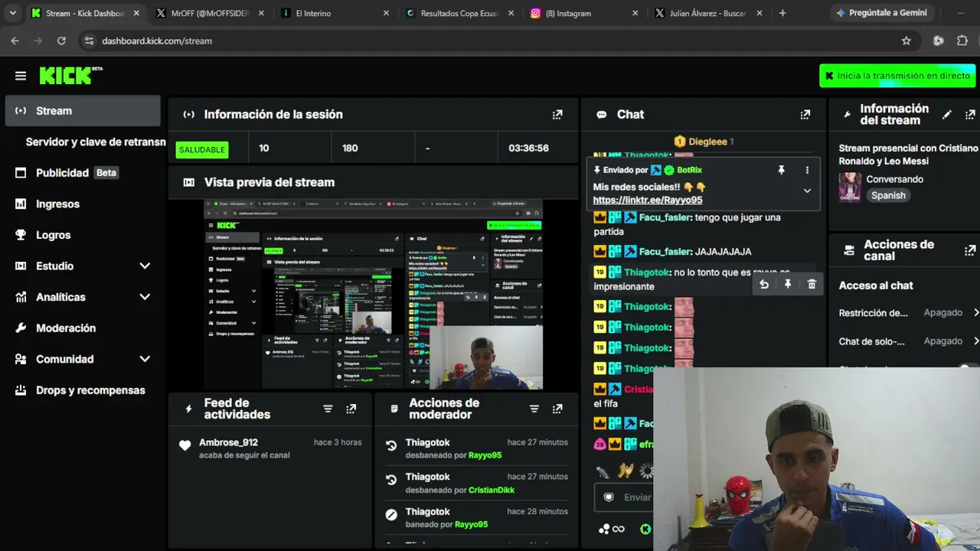This screenshot has height=551, width=980.
Task: View site information icon in the address bar
Action: 89,41
